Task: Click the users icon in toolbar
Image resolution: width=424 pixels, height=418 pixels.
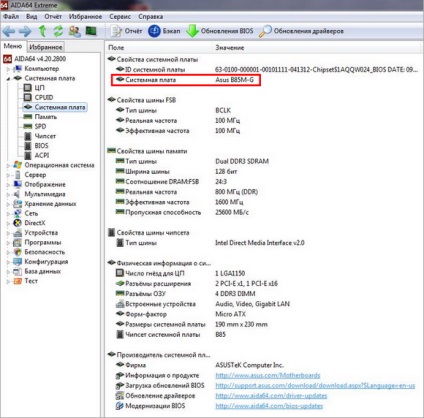Action: click(74, 31)
